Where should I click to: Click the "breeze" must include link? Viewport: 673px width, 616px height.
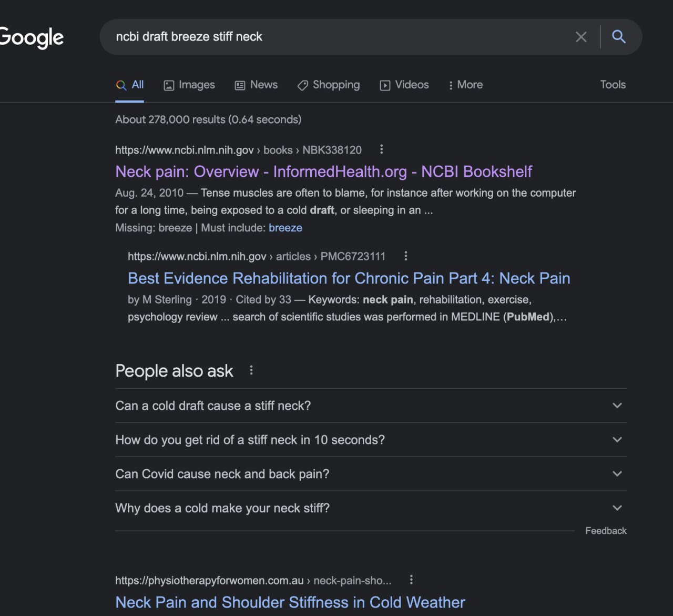tap(285, 228)
